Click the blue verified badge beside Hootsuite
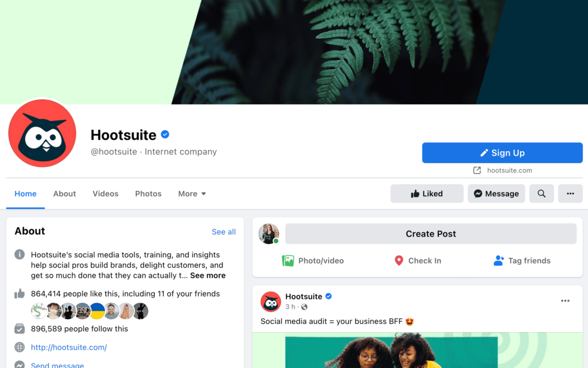 point(165,135)
